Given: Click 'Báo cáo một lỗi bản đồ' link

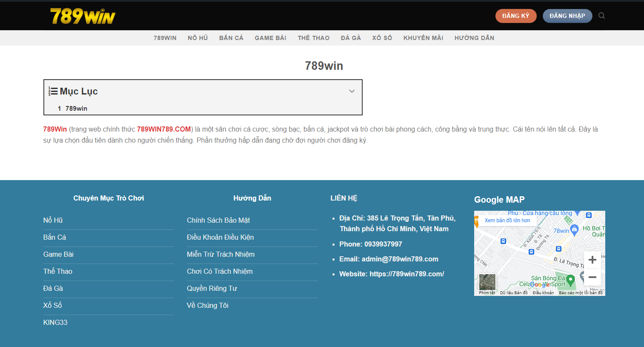Looking at the screenshot, I should (x=581, y=293).
